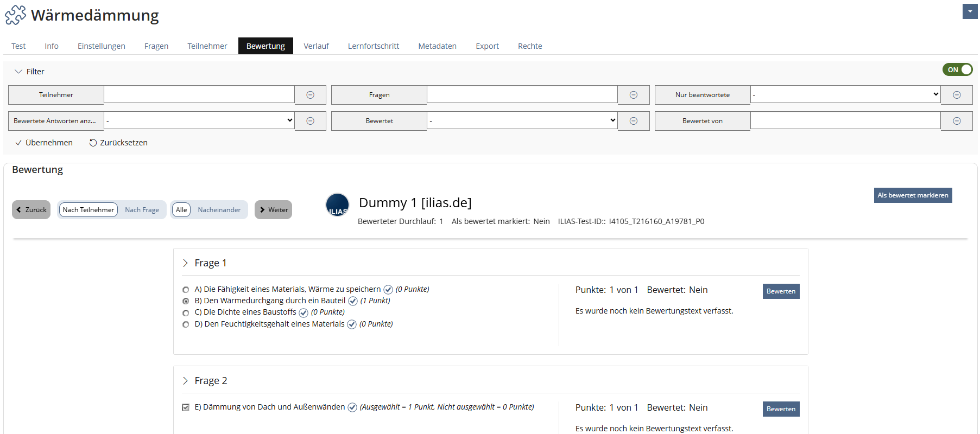Remove the Bewertete Antworten filter via minus icon
This screenshot has height=434, width=980.
point(311,121)
